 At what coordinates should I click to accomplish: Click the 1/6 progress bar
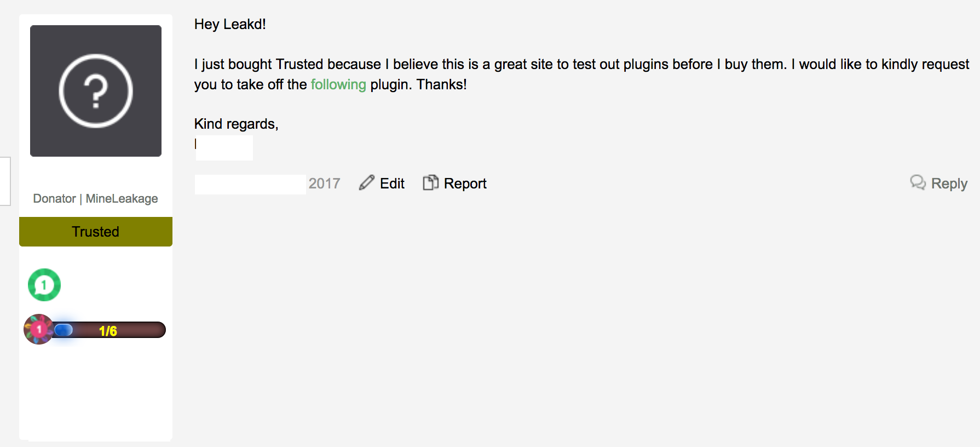[108, 330]
